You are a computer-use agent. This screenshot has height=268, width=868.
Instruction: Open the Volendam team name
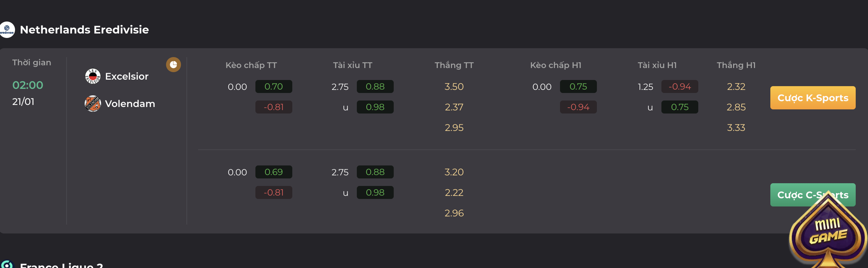click(x=130, y=104)
